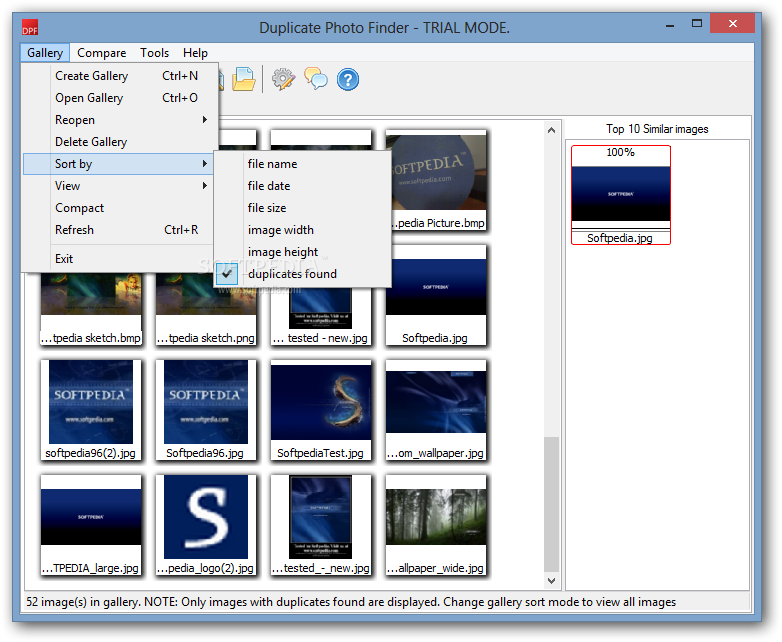Select the ...allpaper_wide.jpg thumbnail
The height and width of the screenshot is (642, 782).
[x=436, y=525]
